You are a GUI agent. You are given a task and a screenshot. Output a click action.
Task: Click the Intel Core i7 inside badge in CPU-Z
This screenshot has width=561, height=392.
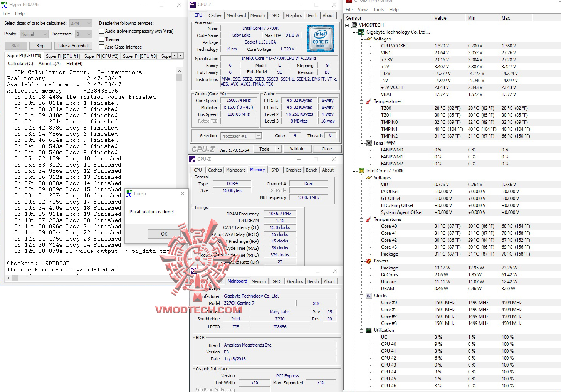tap(320, 38)
